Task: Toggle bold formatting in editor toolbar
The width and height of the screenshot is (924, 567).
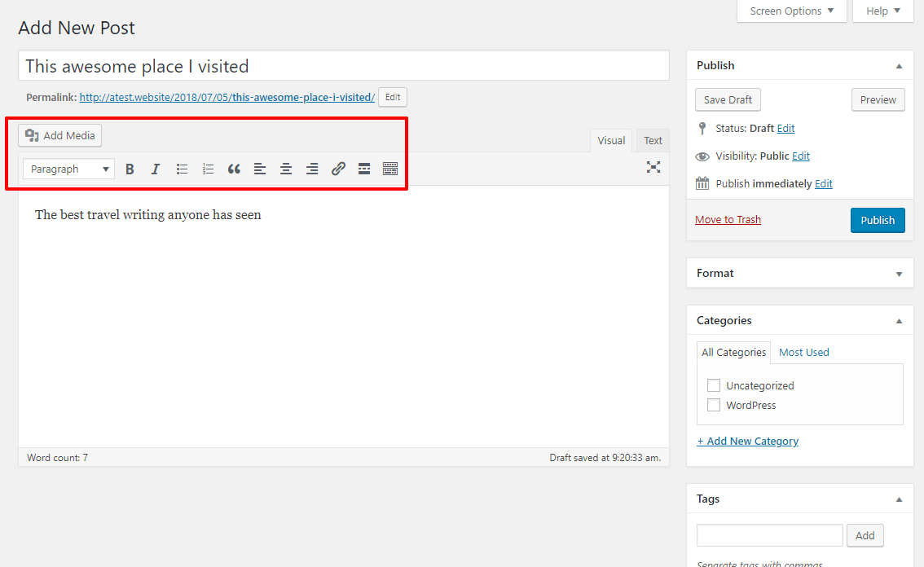Action: pos(130,169)
